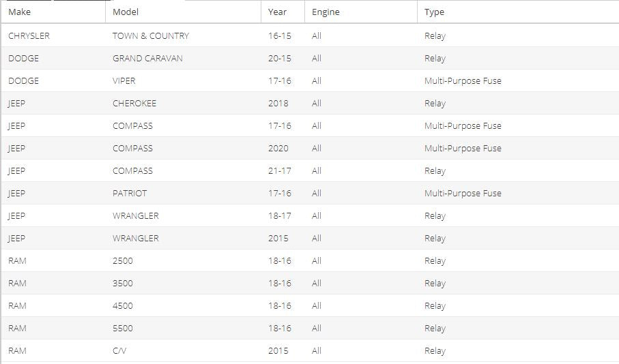619x364 pixels.
Task: Select the Chrysler Town & Country row
Action: (x=310, y=35)
